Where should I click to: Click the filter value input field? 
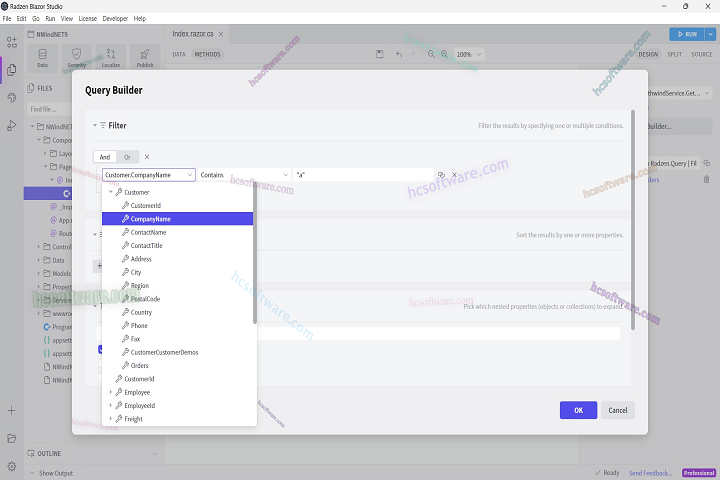click(x=364, y=175)
